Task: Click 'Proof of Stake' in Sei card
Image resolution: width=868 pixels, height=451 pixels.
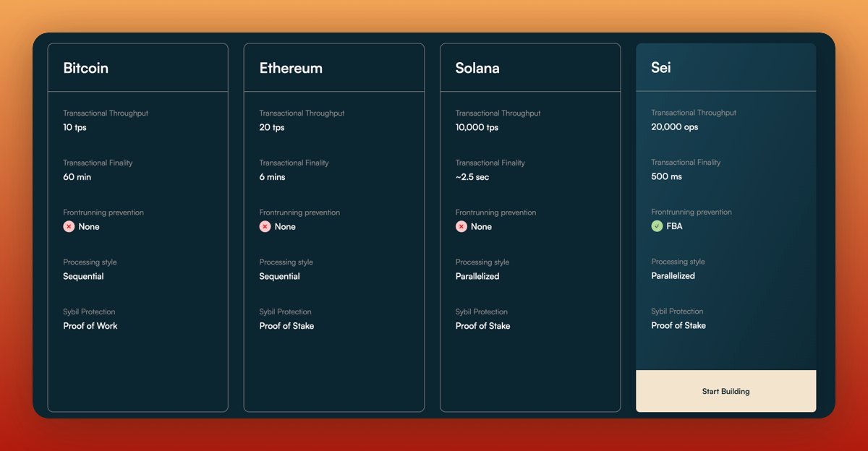Action: tap(678, 325)
